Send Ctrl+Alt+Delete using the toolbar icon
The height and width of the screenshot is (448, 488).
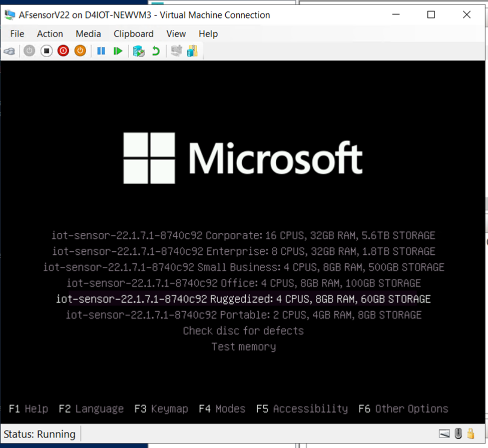[x=10, y=51]
